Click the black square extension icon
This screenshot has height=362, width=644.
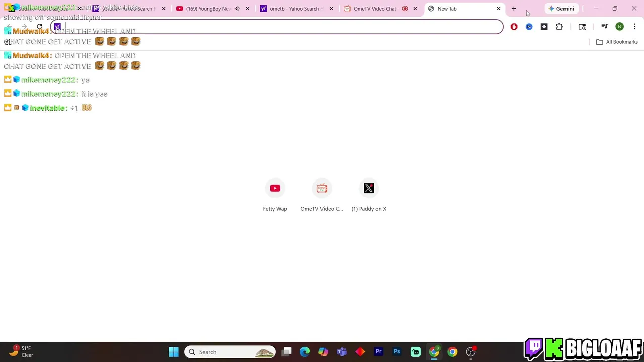[x=544, y=27]
